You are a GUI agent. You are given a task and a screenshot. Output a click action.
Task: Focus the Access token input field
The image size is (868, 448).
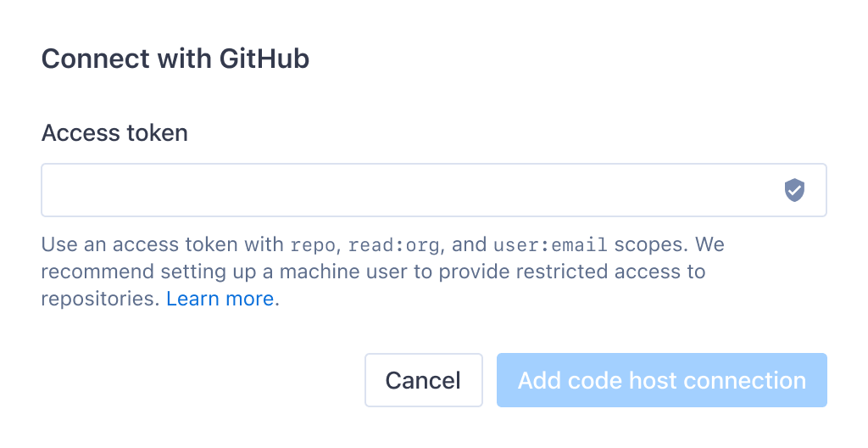point(434,190)
